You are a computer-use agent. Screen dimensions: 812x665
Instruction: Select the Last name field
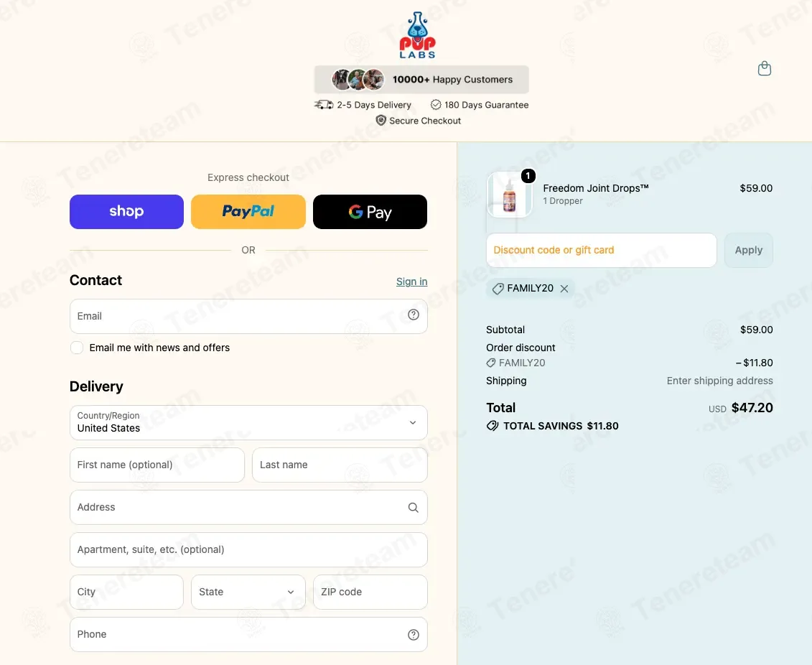[x=340, y=465]
